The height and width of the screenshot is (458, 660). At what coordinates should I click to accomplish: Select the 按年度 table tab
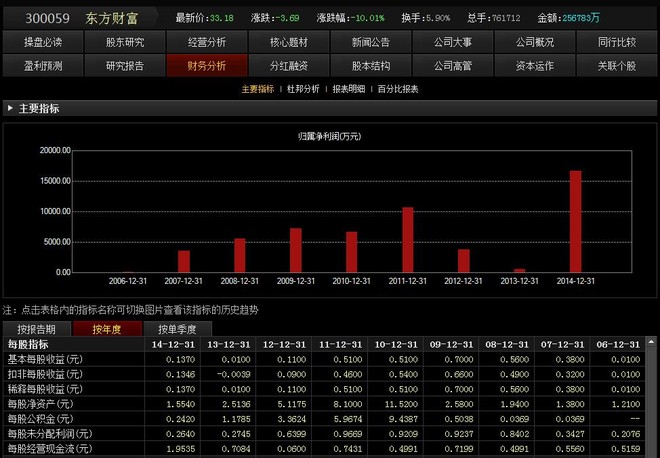click(106, 329)
